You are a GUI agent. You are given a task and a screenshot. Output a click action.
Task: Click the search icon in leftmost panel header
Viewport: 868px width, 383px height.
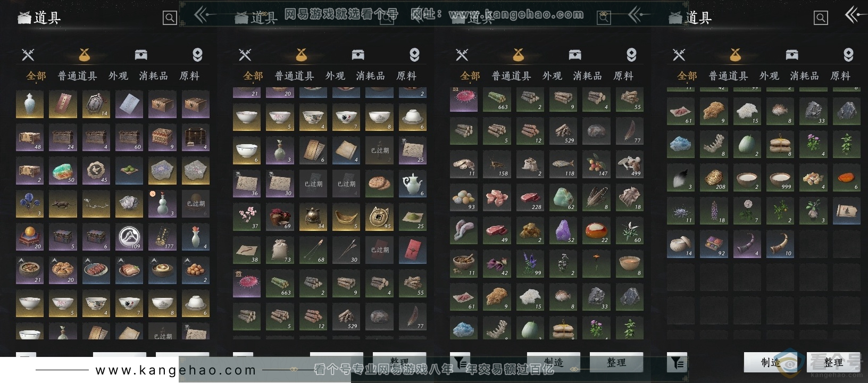[x=170, y=18]
